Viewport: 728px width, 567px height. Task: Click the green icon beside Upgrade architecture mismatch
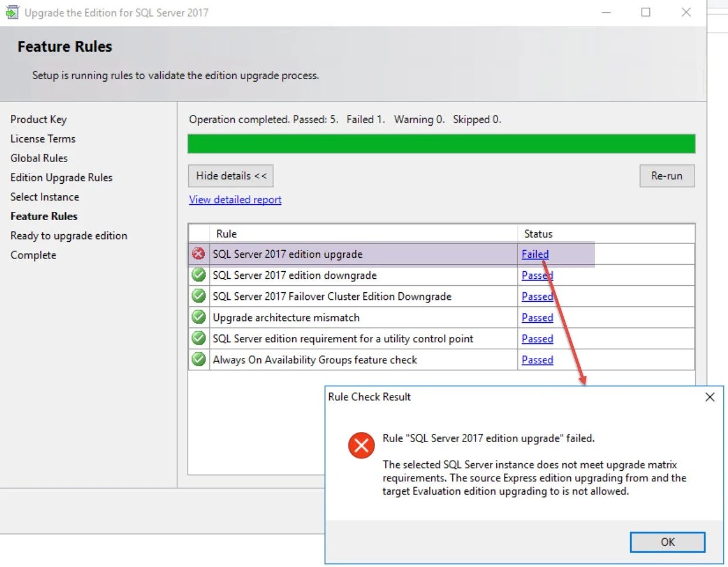(x=198, y=318)
